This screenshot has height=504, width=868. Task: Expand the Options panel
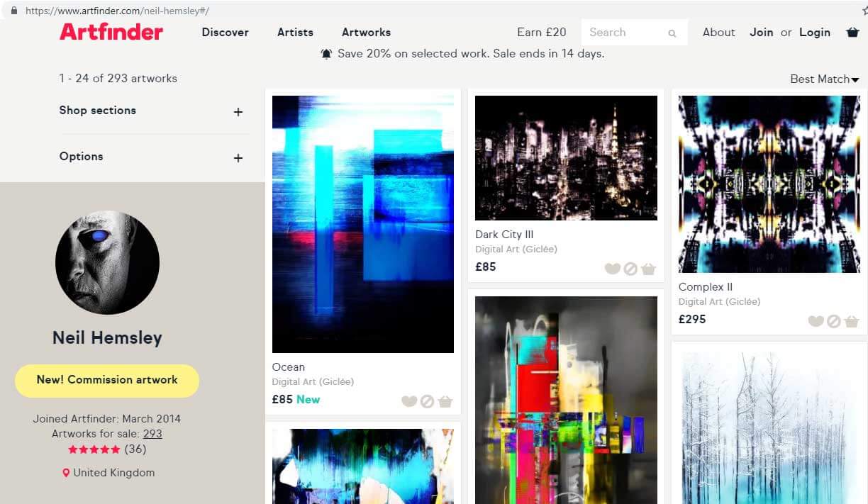tap(154, 157)
